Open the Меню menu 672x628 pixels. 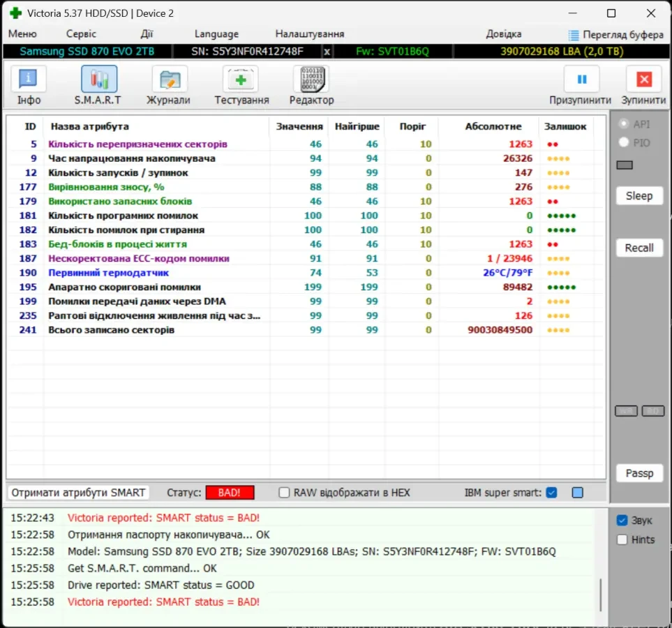[22, 34]
